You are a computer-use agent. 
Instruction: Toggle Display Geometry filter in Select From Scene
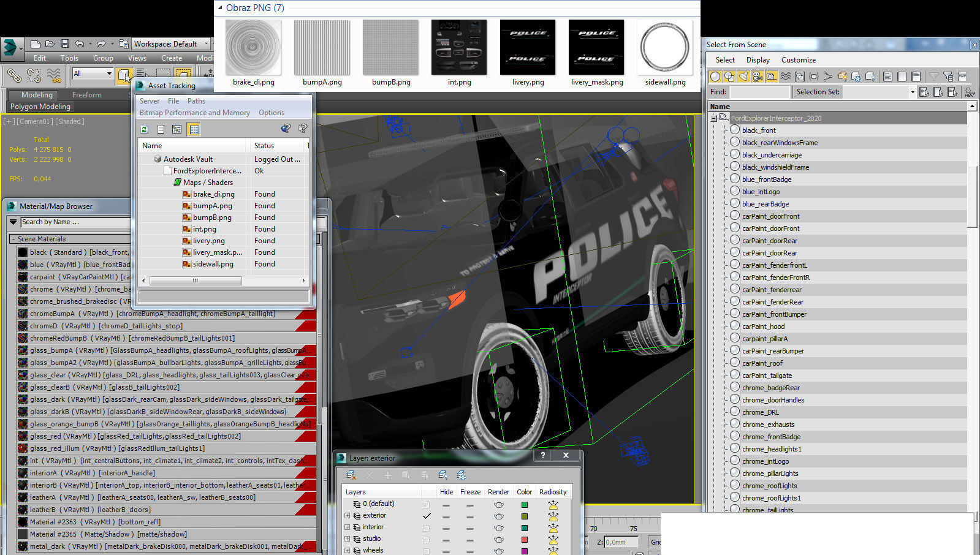click(x=715, y=77)
